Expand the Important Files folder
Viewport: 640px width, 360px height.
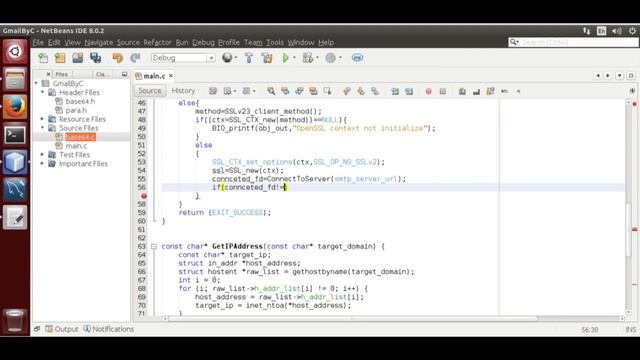tap(42, 164)
